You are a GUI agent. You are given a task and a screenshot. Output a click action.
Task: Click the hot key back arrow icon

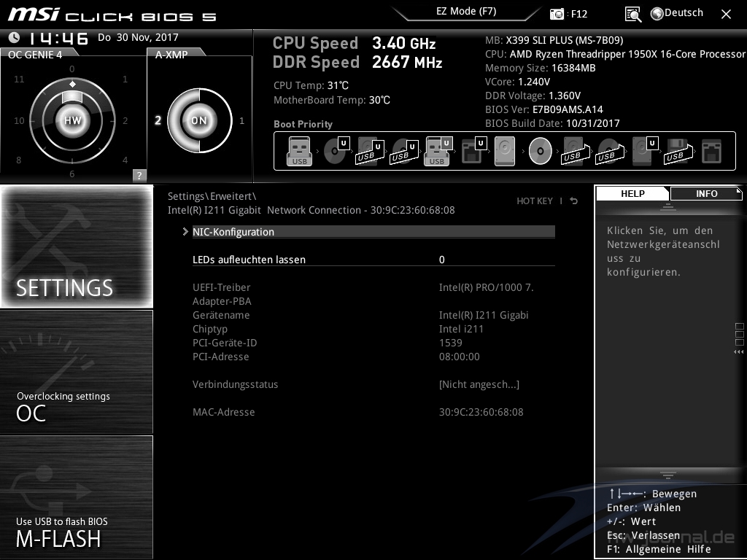(574, 201)
